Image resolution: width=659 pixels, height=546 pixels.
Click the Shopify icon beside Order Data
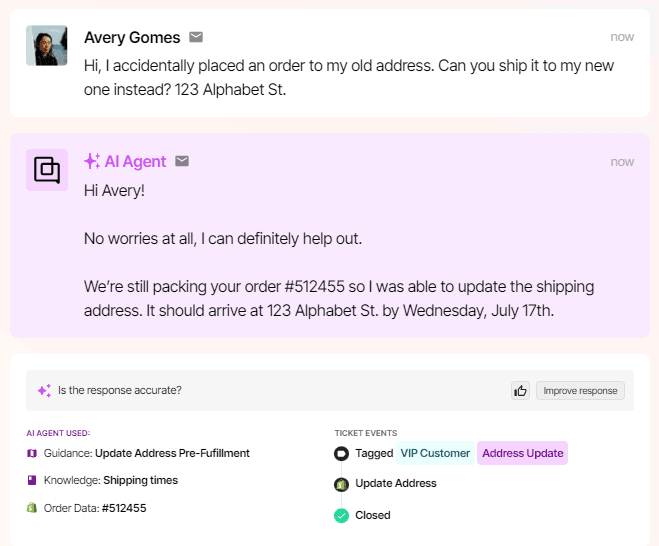[32, 507]
